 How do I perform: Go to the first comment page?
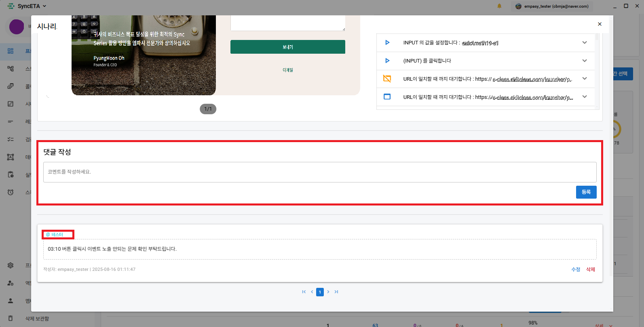(x=304, y=292)
